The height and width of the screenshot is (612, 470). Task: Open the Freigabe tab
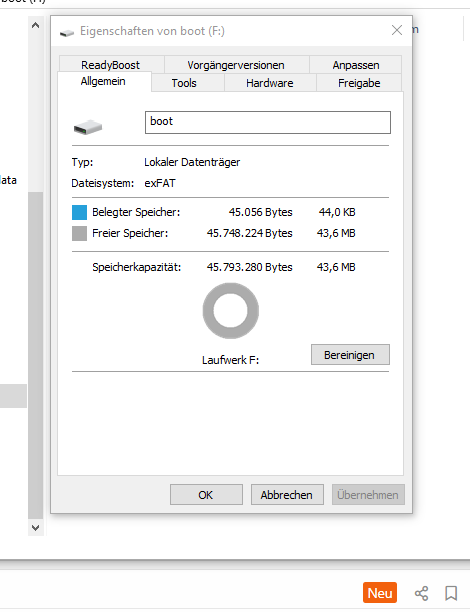click(x=359, y=83)
